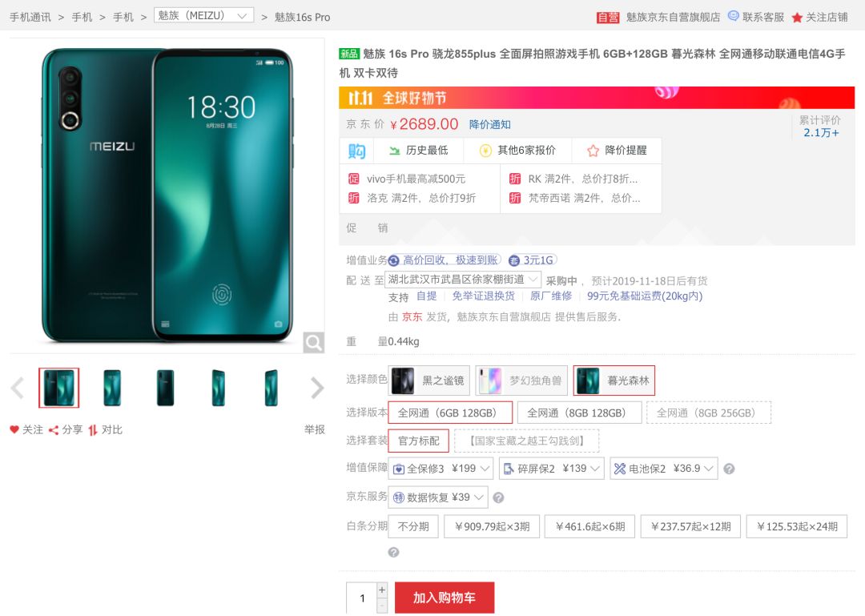Open the help question mark beside 数据恢复
Viewport: 865px width, 616px height.
(x=498, y=497)
